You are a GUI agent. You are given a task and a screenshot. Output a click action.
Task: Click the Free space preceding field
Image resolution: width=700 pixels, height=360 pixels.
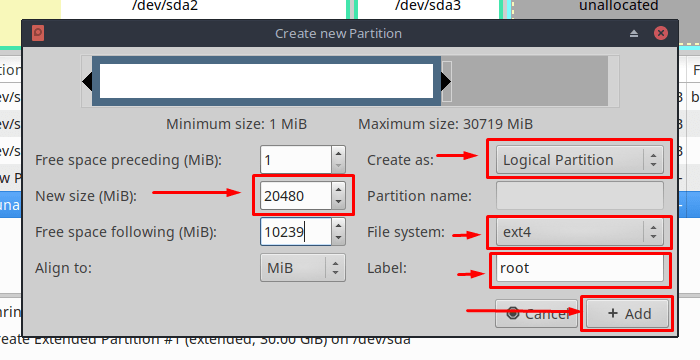point(296,159)
